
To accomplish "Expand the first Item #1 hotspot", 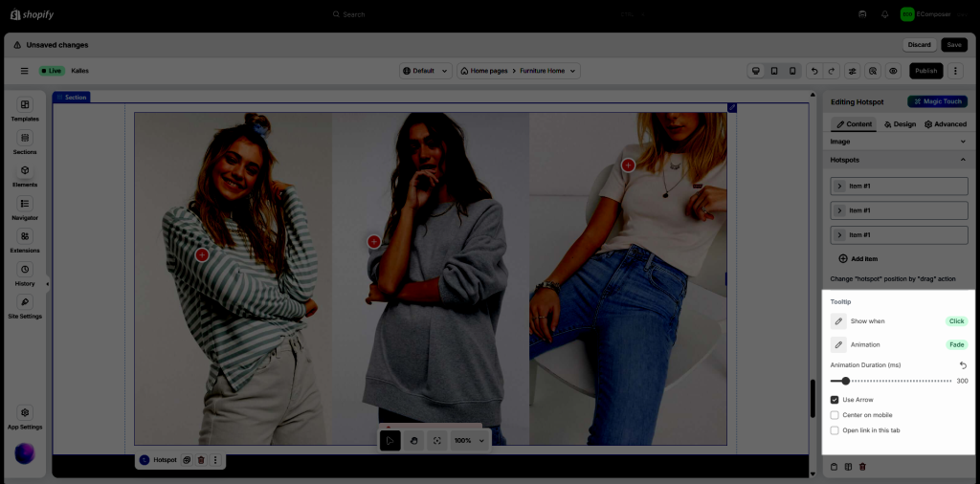I will [x=840, y=186].
